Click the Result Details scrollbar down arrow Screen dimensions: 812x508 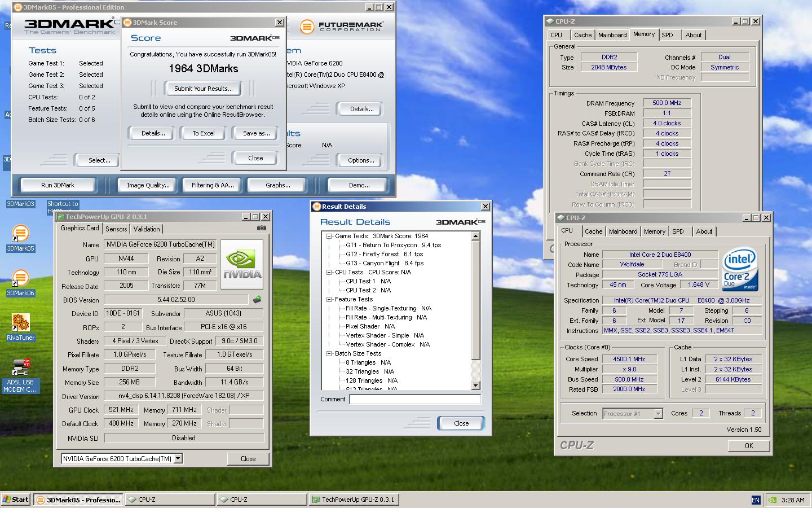[475, 386]
